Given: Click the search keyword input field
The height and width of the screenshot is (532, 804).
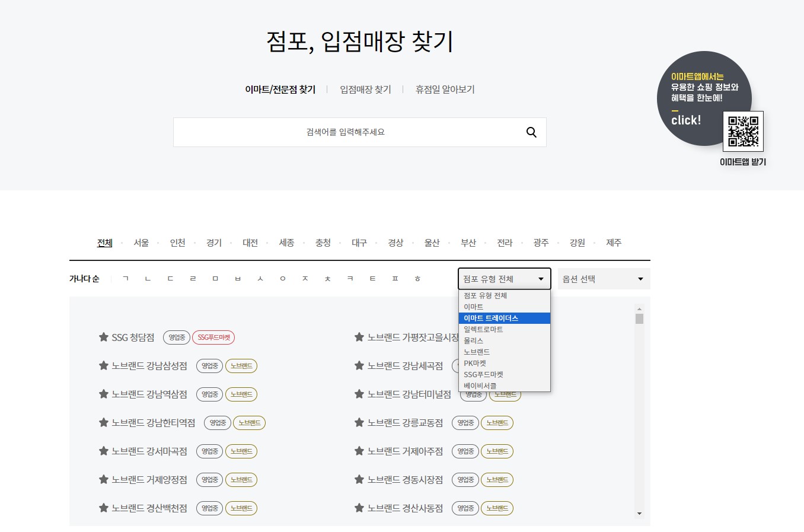Looking at the screenshot, I should click(346, 132).
